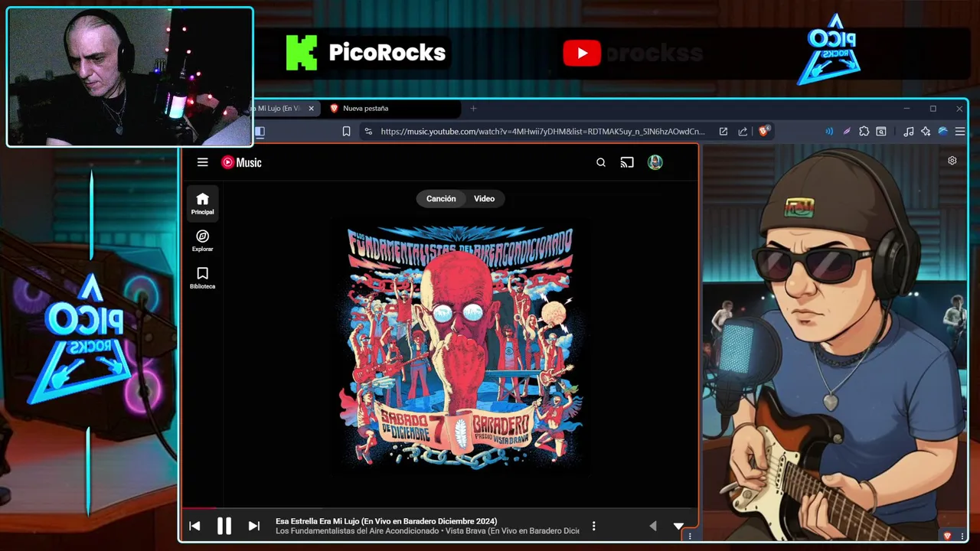Screen dimensions: 980x551
Task: Click the YouTube Music logo
Action: click(x=241, y=162)
